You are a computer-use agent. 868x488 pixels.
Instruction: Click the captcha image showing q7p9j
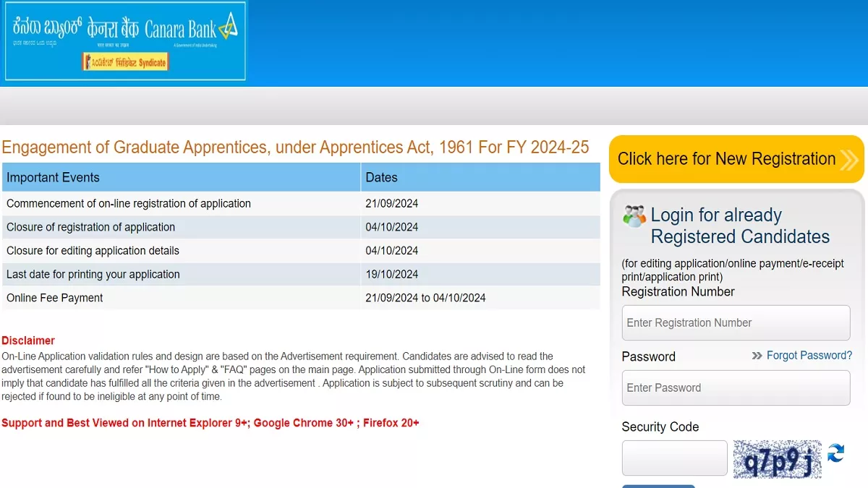click(777, 459)
